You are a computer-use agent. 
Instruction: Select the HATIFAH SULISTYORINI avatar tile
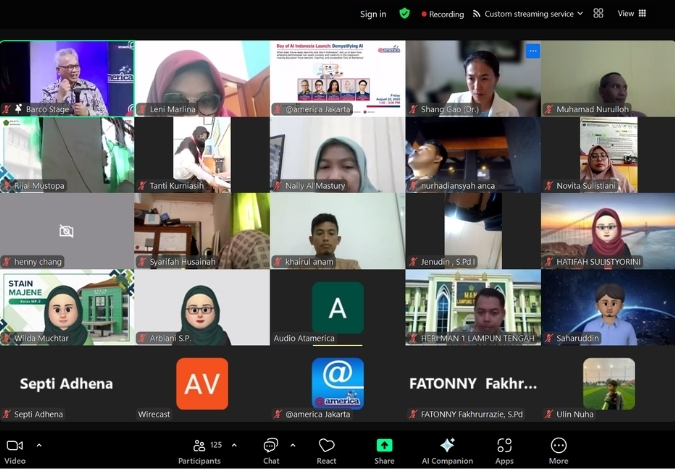(608, 231)
